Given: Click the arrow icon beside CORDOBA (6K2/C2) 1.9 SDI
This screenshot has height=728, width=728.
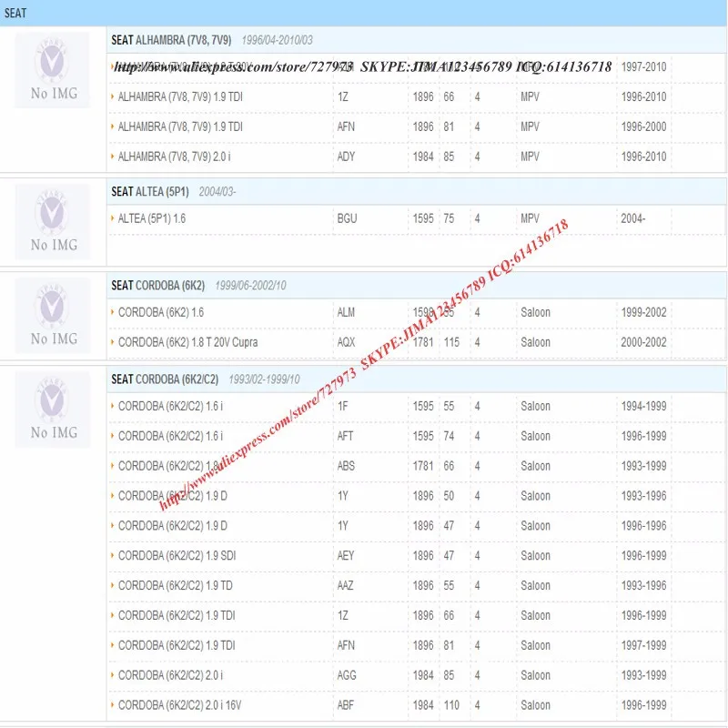Looking at the screenshot, I should (112, 555).
